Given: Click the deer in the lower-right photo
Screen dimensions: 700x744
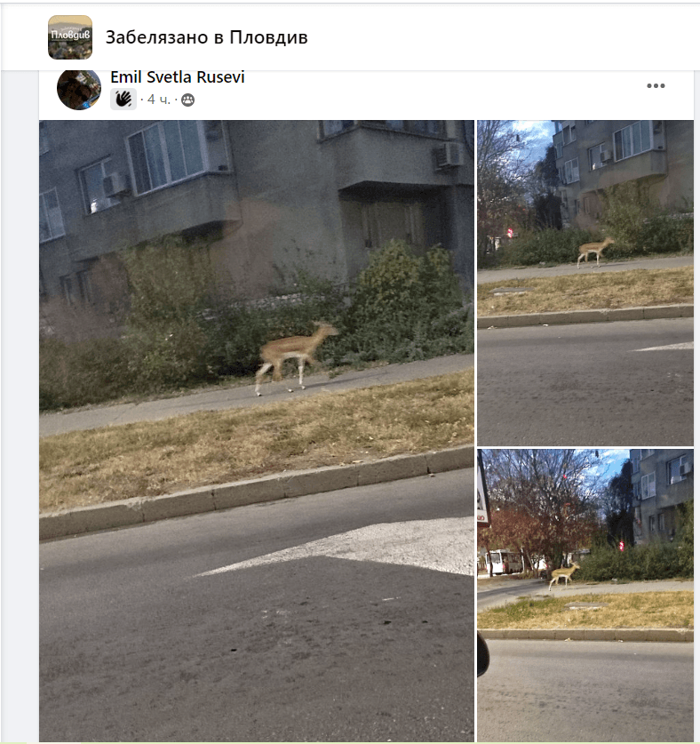Looking at the screenshot, I should point(564,575).
